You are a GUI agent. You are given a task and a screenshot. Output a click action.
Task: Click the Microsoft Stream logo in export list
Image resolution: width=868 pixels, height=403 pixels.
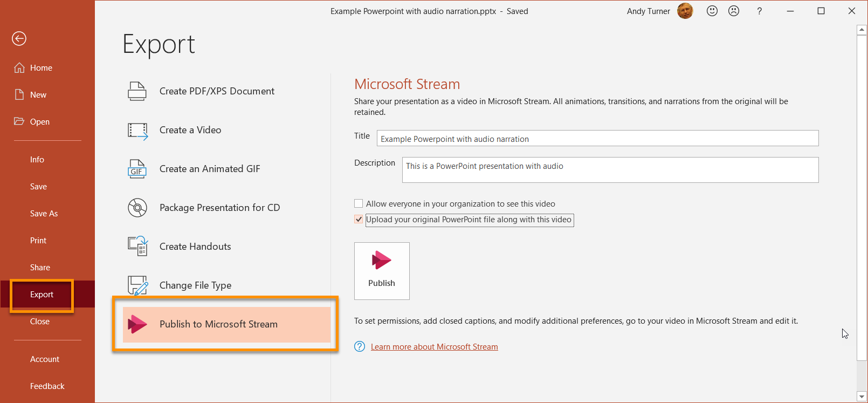[x=137, y=324]
